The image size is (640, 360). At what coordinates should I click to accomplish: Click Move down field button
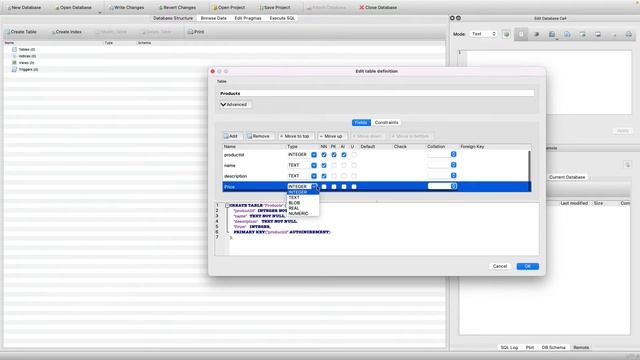point(367,136)
